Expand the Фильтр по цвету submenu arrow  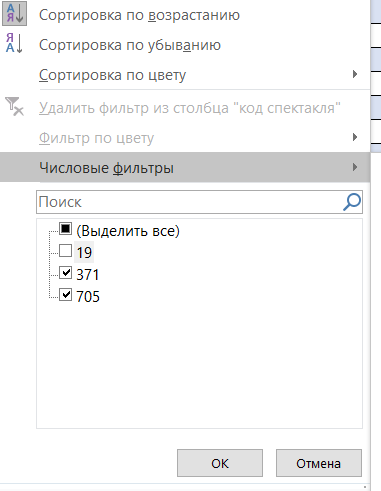click(355, 137)
